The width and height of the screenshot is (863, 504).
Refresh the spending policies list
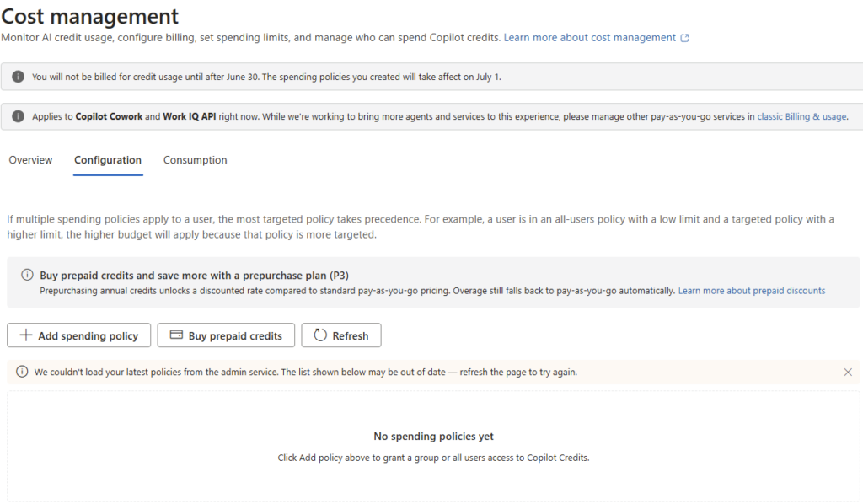tap(341, 335)
